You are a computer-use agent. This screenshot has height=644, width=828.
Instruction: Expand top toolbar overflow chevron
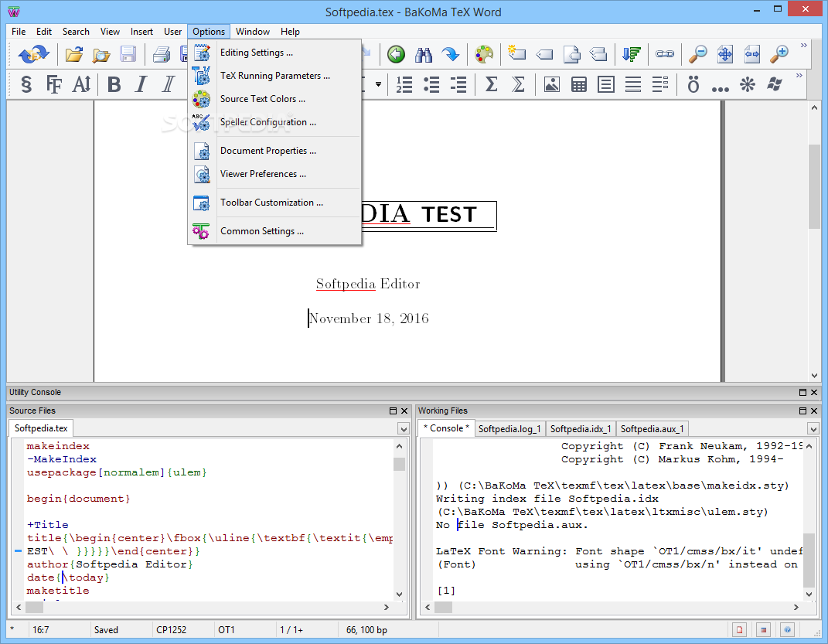pyautogui.click(x=804, y=46)
